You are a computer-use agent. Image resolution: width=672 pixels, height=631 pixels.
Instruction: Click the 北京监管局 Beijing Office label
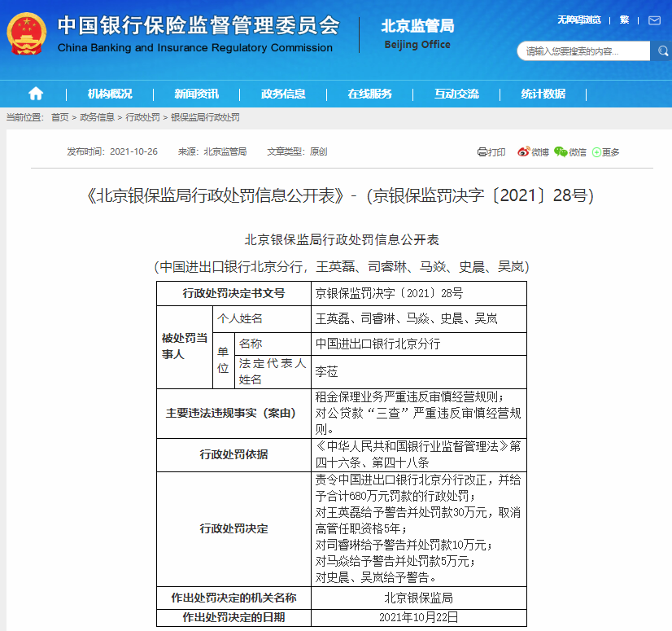click(x=420, y=34)
